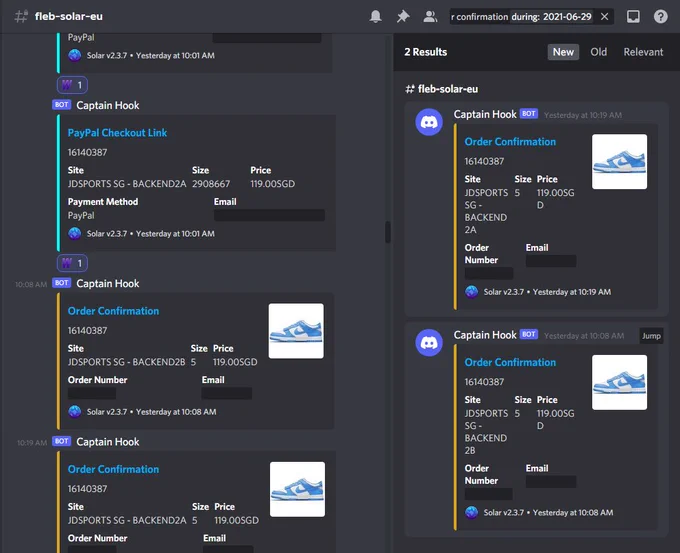Click Captain Hook name at 10:19 AM message
680x553 pixels.
pyautogui.click(x=108, y=442)
